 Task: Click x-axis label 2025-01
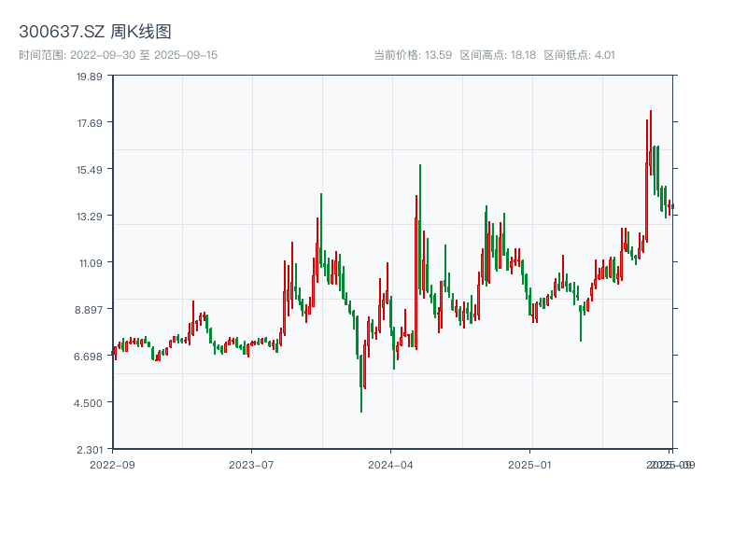pos(529,465)
